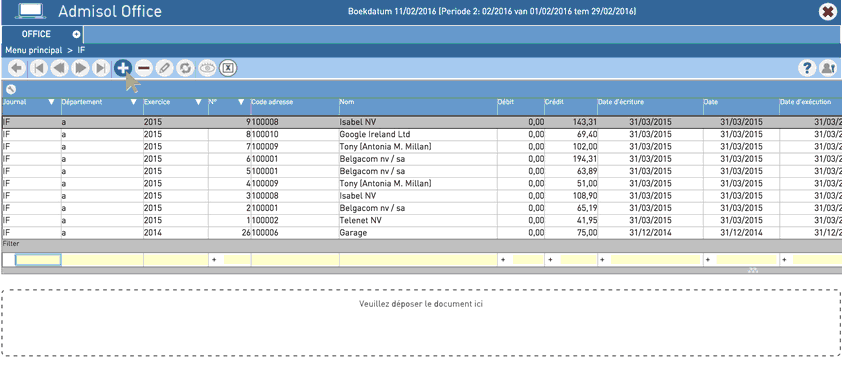Sort by the Crédit column header
842x373 pixels.
click(x=571, y=106)
